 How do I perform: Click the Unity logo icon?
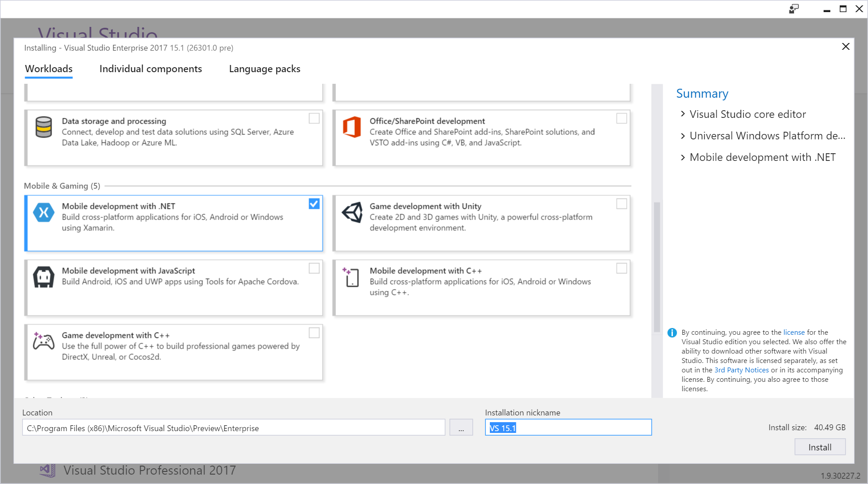tap(352, 212)
